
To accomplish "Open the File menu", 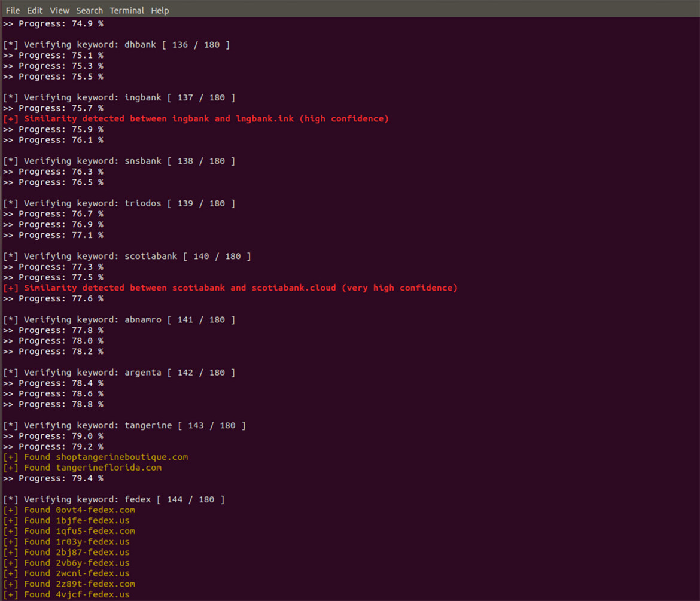I will 13,10.
